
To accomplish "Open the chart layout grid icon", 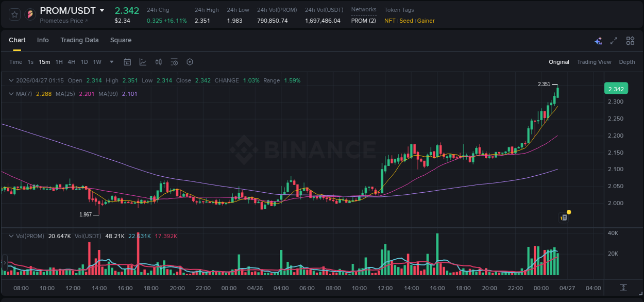I will [x=630, y=41].
